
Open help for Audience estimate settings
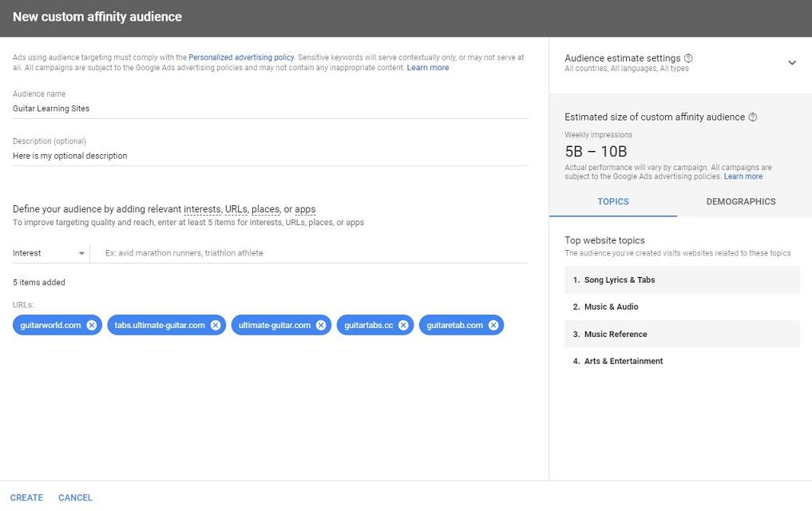point(688,57)
